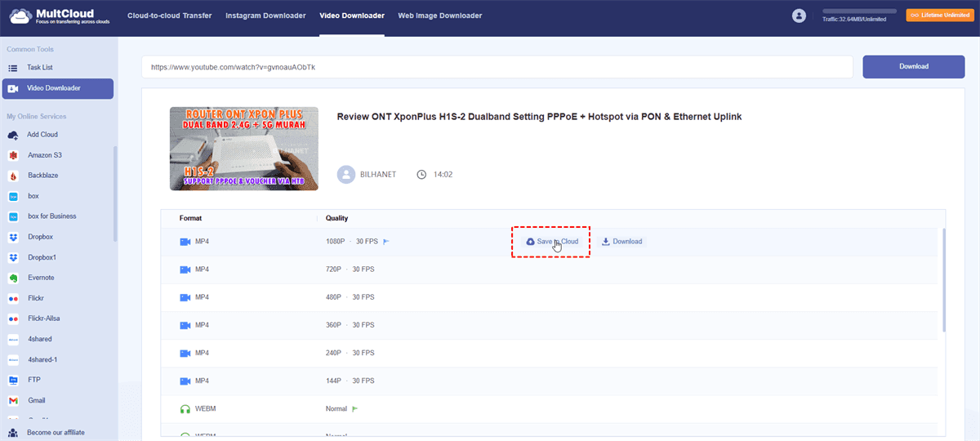This screenshot has width=980, height=441.
Task: Switch to Instagram Downloader tab
Action: pos(265,16)
